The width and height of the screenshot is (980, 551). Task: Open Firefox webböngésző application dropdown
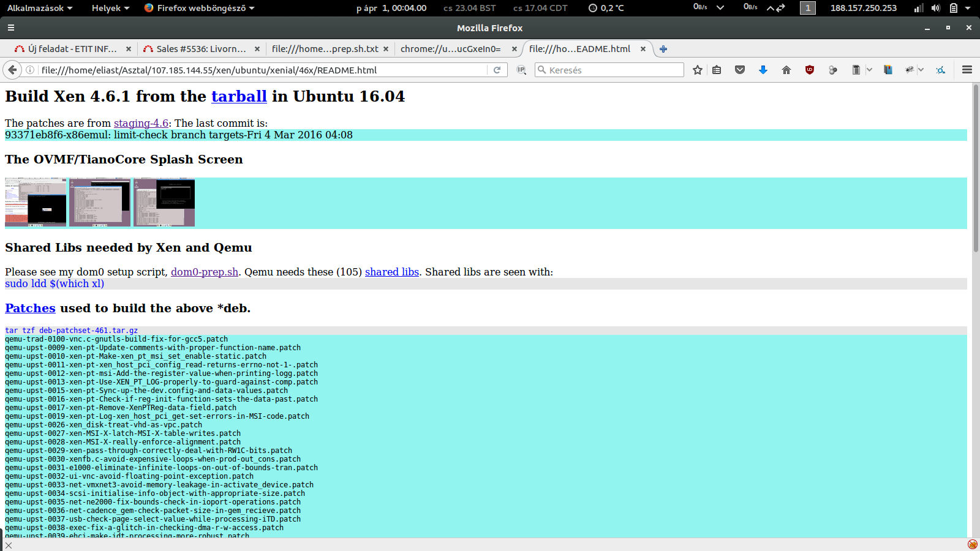[200, 8]
